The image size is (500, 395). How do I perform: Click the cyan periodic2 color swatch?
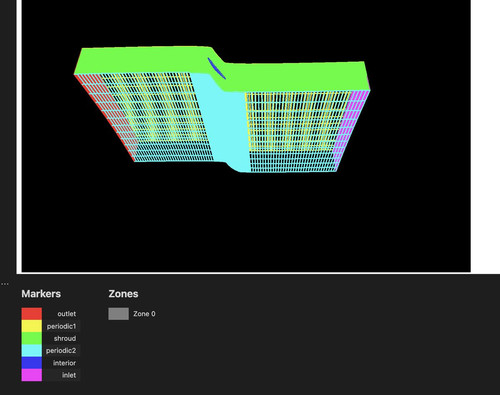tap(32, 351)
